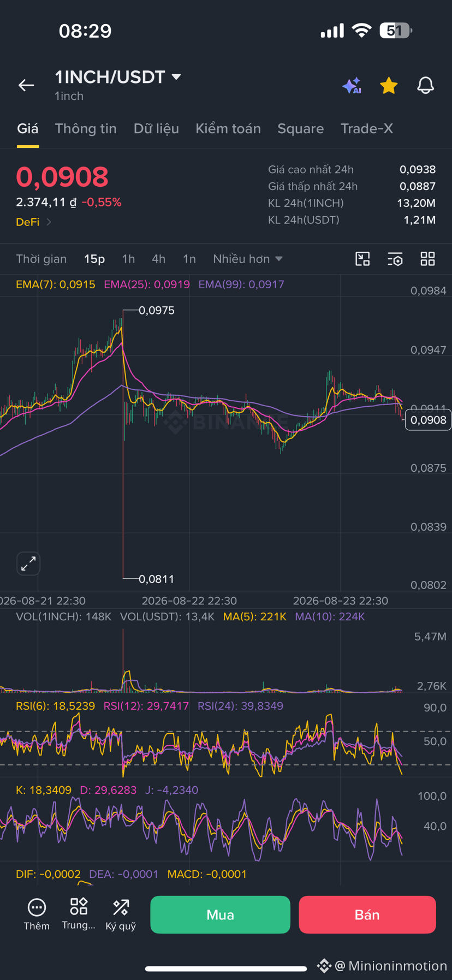This screenshot has height=980, width=452.
Task: Open the chart drawing tools icon
Action: pos(362,259)
